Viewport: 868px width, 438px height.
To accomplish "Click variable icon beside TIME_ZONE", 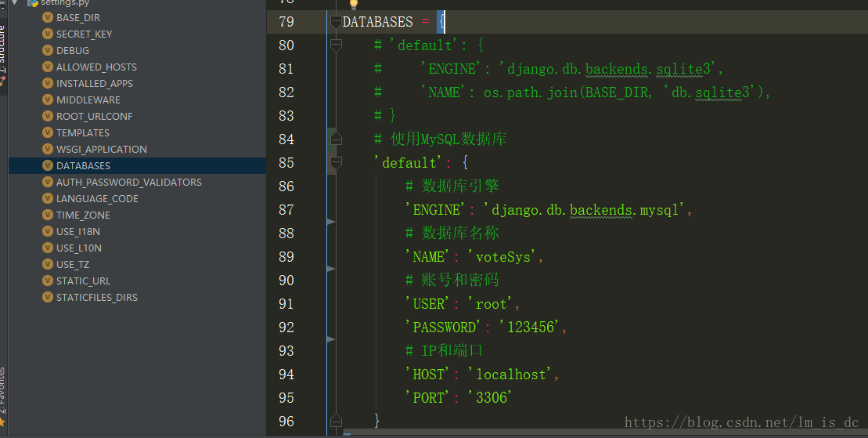I will 48,215.
